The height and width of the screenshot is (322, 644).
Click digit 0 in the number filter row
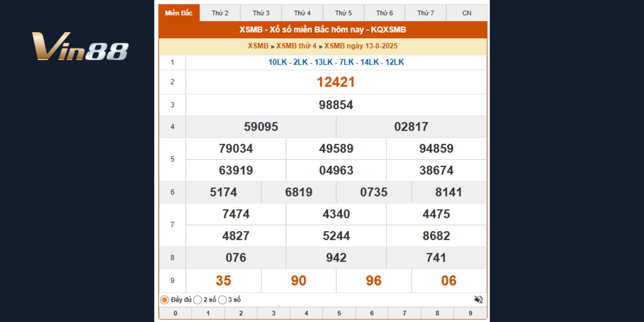[x=175, y=313]
